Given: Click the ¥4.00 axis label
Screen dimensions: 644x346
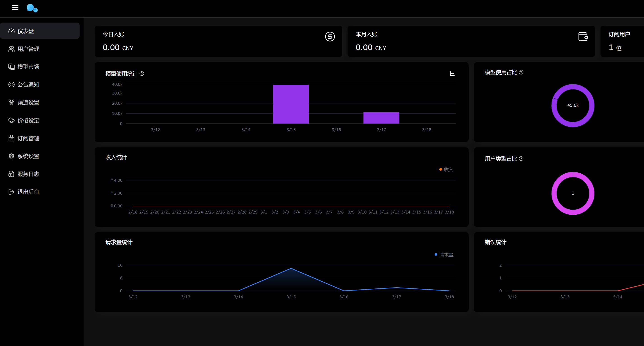Looking at the screenshot, I should click(x=117, y=180).
